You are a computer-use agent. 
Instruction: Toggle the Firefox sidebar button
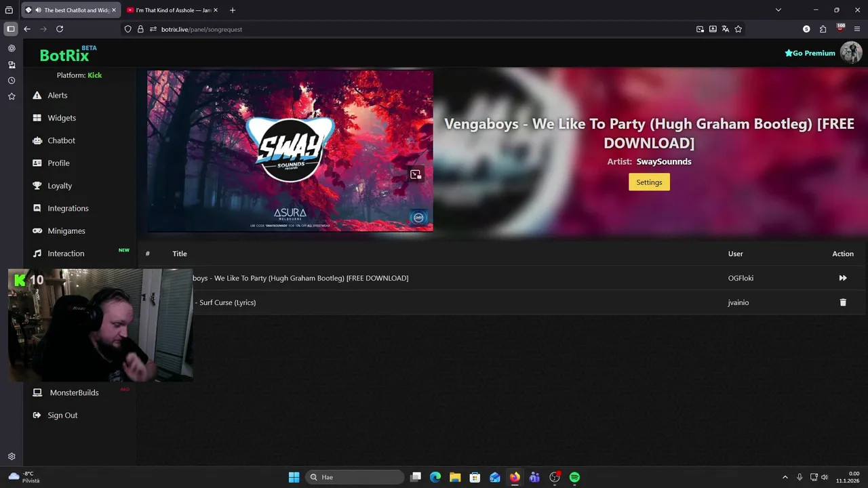click(x=11, y=29)
